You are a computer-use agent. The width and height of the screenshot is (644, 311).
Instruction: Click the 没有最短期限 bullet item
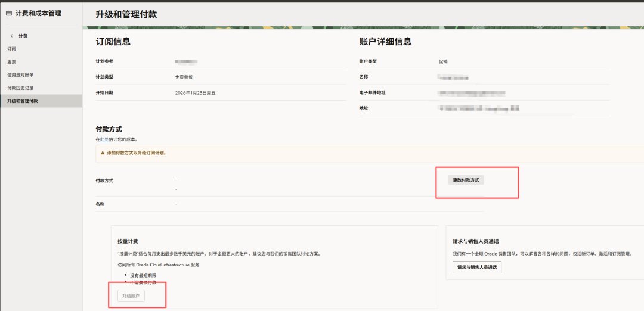(x=143, y=275)
